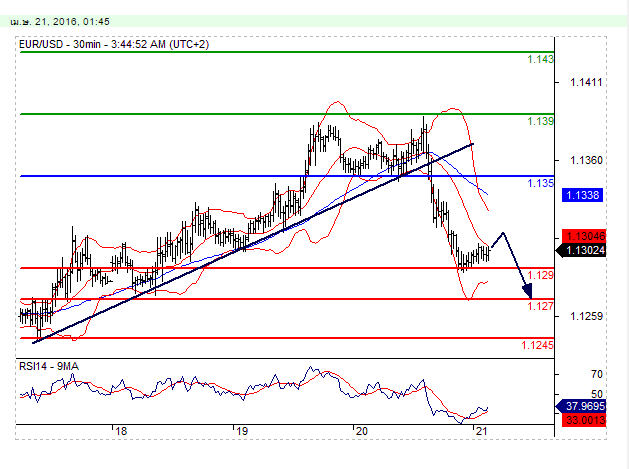Screen dimensions: 629x469
Task: Click the 1.139 resistance level label
Action: 540,121
